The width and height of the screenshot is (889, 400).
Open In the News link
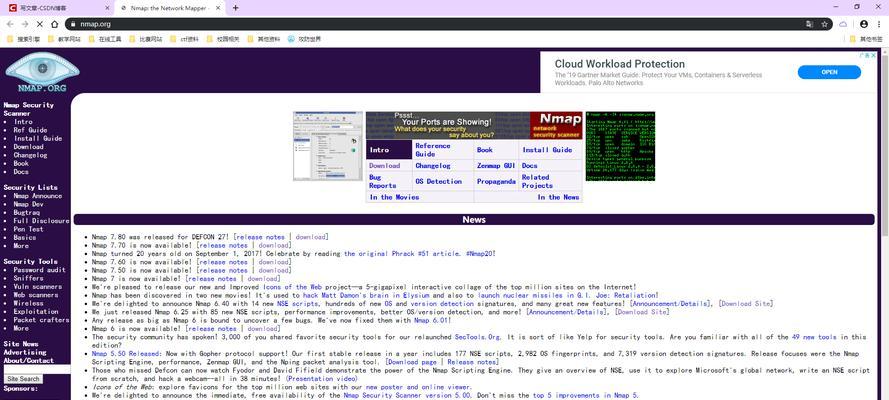(558, 197)
